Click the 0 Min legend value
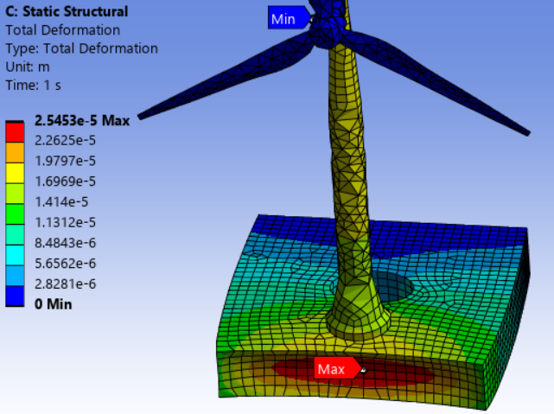 click(53, 304)
